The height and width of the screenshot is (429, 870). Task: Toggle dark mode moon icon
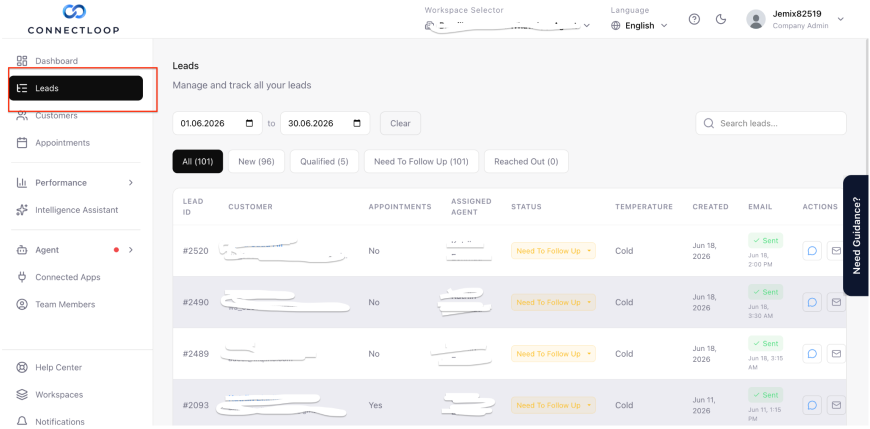(721, 19)
